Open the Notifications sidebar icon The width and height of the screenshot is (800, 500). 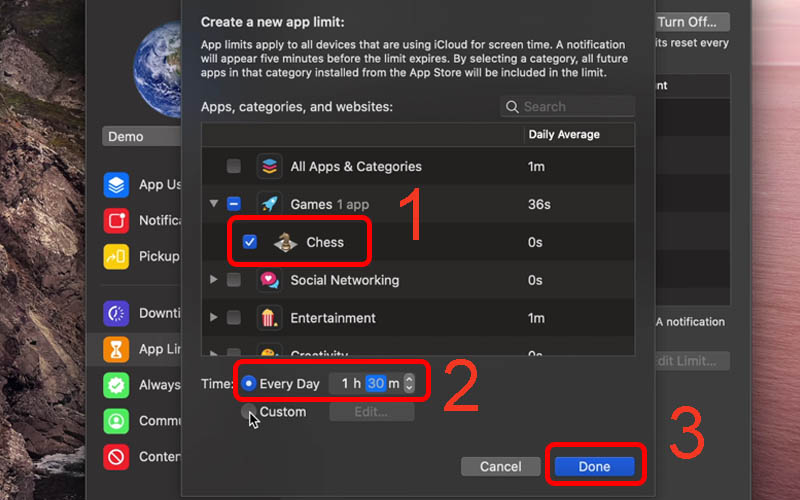(x=117, y=220)
